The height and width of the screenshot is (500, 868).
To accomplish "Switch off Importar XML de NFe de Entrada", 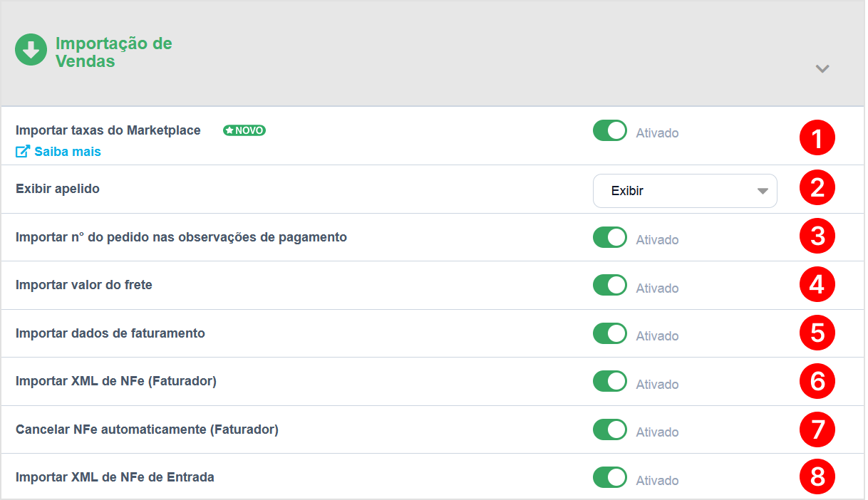I will (610, 477).
